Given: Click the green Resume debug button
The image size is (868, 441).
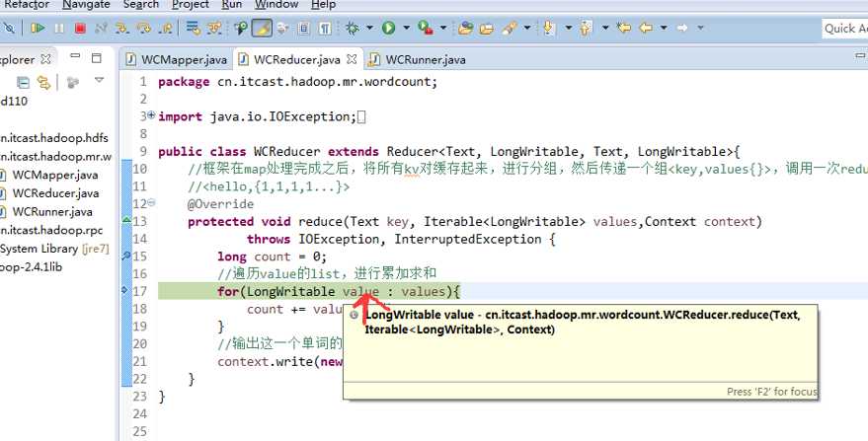Looking at the screenshot, I should (38, 28).
